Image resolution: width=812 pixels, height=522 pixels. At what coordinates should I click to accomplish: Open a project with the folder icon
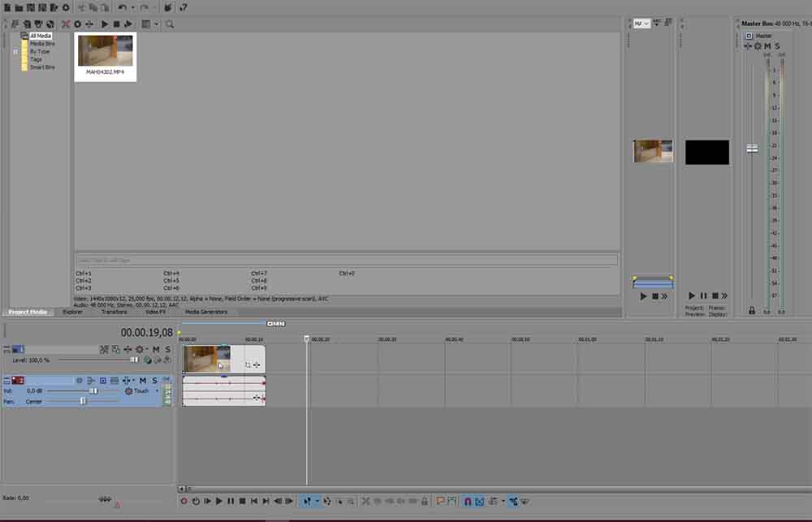(19, 8)
